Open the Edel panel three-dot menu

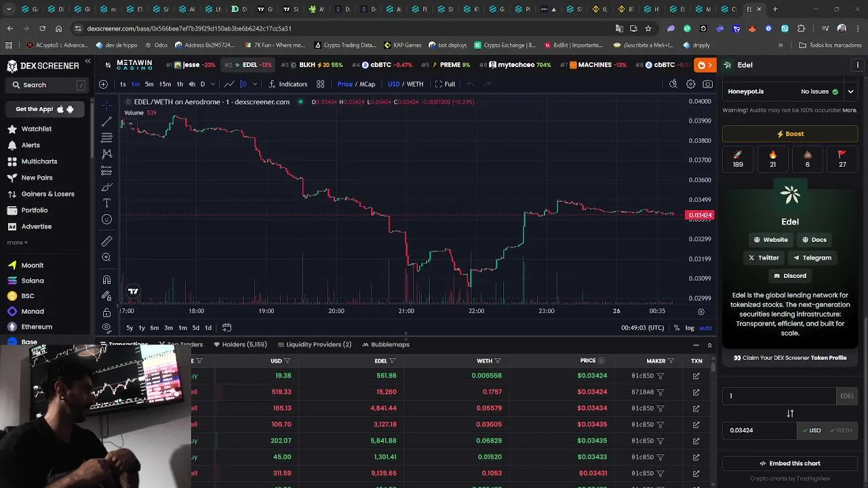857,65
